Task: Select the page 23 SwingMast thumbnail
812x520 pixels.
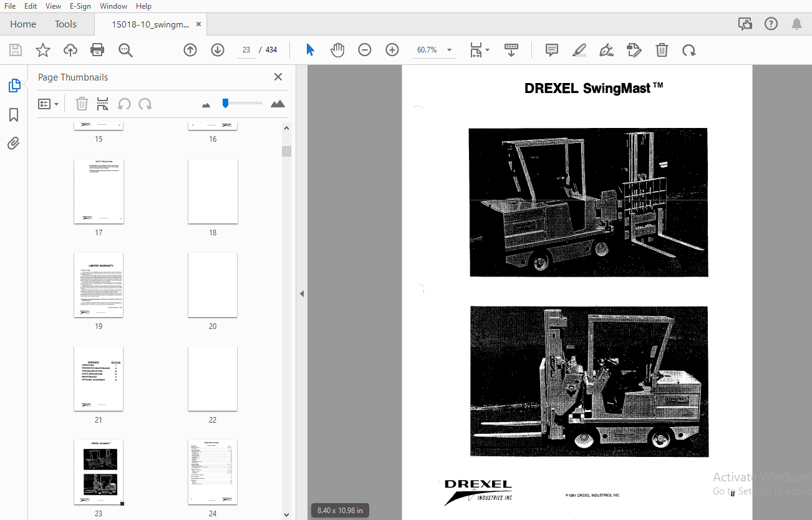Action: 99,473
